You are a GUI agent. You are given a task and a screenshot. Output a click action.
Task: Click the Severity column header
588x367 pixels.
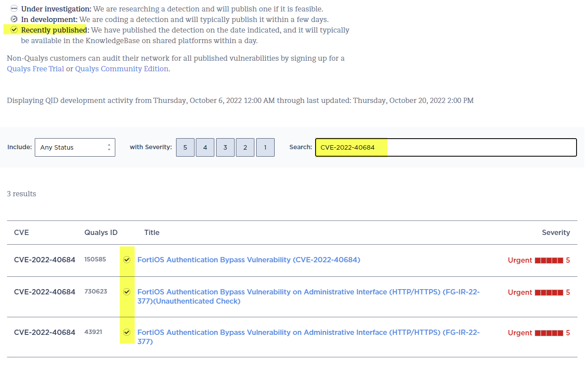(x=556, y=232)
